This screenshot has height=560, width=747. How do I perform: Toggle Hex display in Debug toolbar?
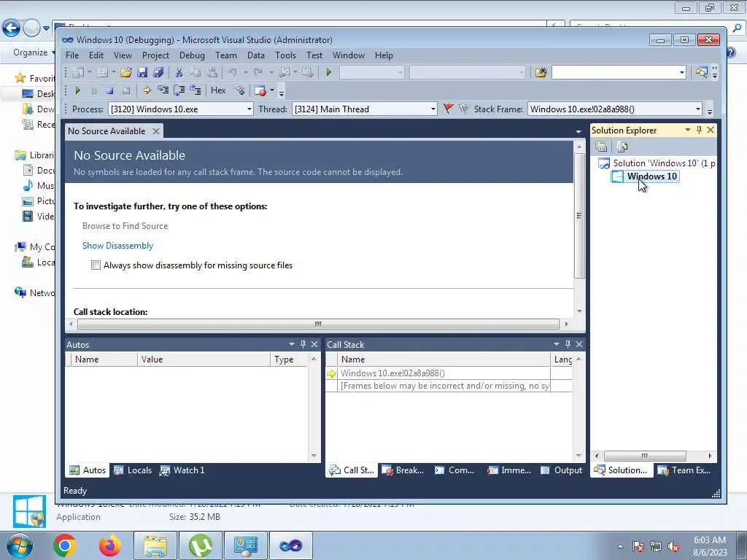pyautogui.click(x=218, y=90)
